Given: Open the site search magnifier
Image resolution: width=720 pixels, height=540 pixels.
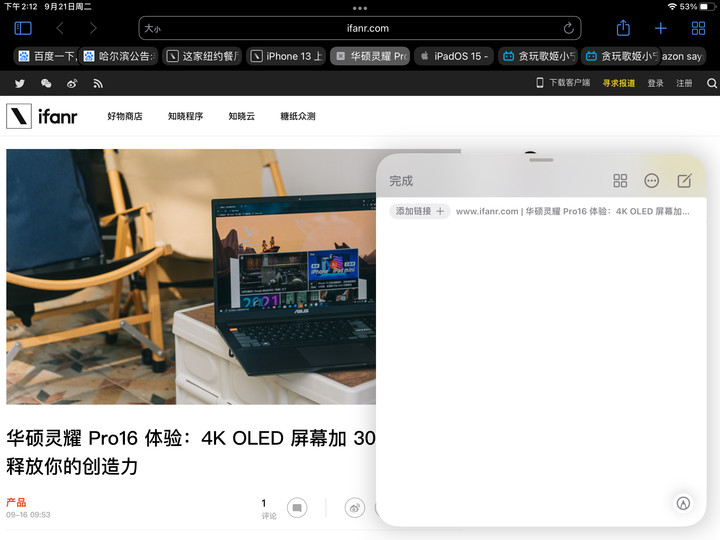Looking at the screenshot, I should tap(712, 84).
